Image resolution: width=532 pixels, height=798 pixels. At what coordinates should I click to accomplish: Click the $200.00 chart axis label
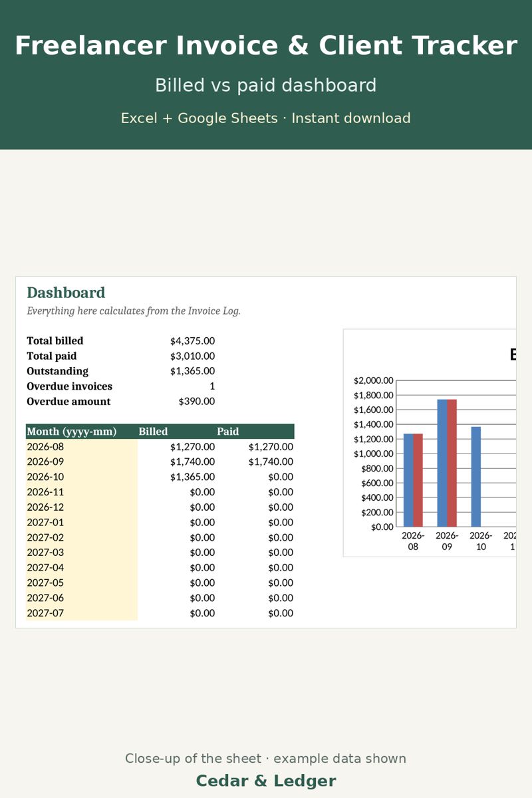click(x=377, y=512)
